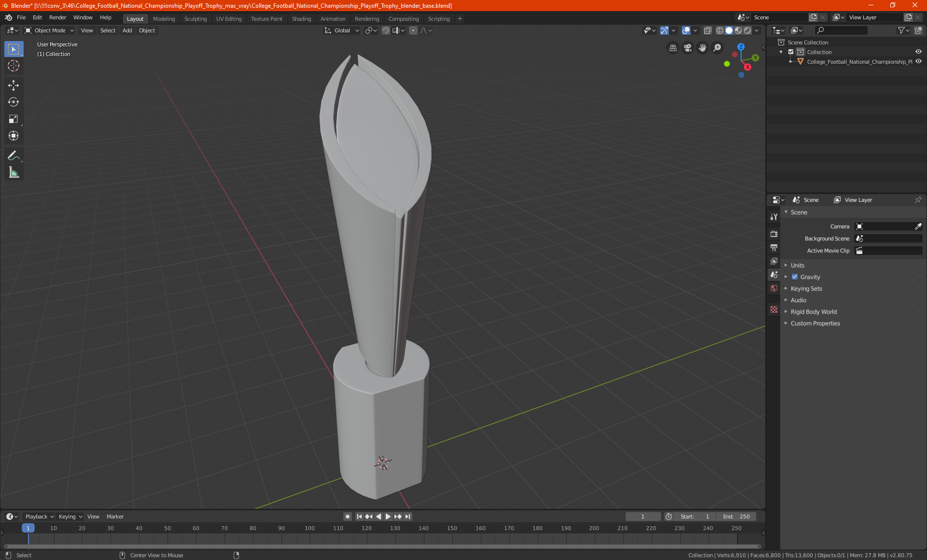Click the End frame field
This screenshot has height=560, width=927.
pyautogui.click(x=736, y=517)
